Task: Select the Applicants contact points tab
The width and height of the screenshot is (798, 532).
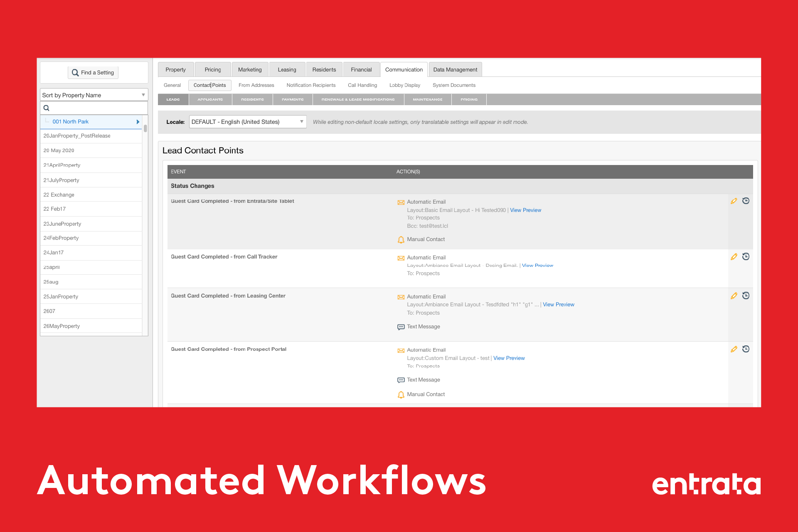Action: click(210, 99)
